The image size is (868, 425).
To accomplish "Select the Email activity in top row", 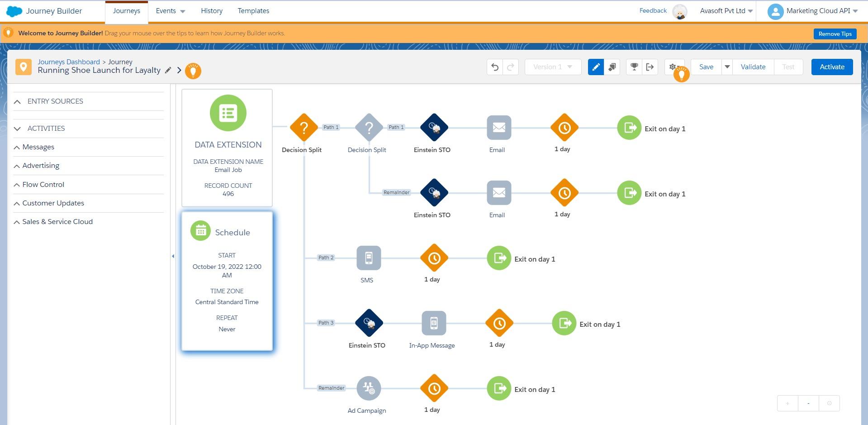I will pyautogui.click(x=499, y=128).
